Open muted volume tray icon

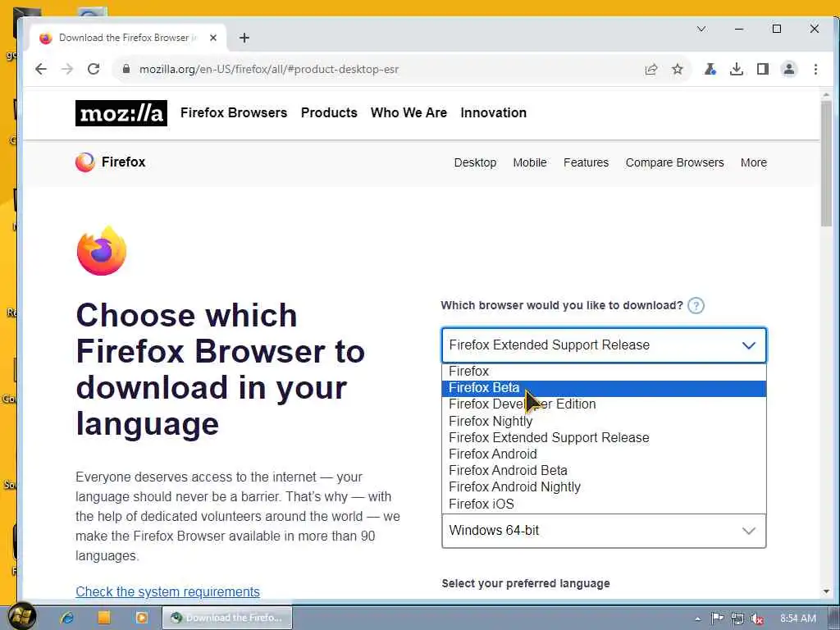click(757, 619)
